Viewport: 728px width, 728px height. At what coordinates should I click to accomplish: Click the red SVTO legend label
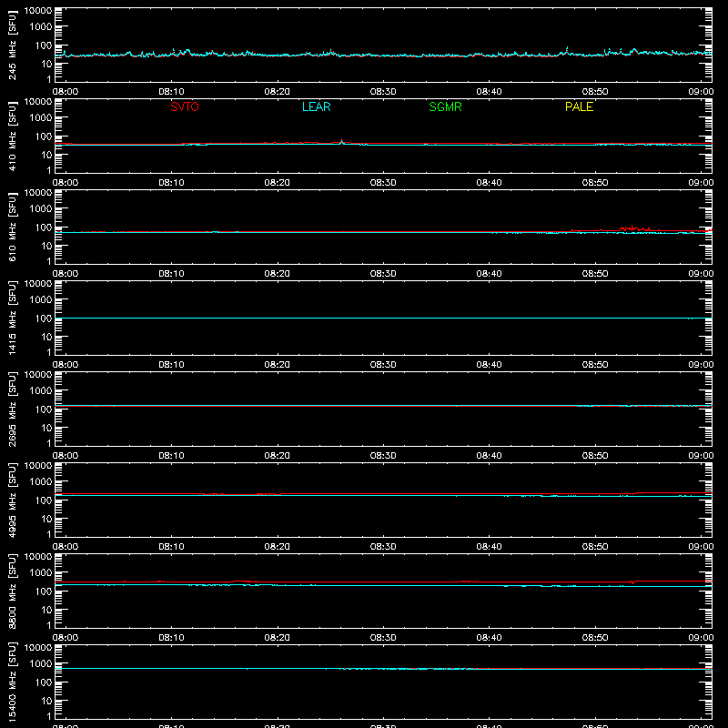[185, 106]
